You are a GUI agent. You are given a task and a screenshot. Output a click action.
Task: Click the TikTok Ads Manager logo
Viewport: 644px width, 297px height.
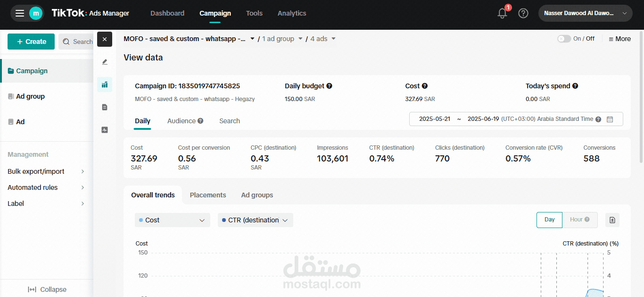click(91, 13)
